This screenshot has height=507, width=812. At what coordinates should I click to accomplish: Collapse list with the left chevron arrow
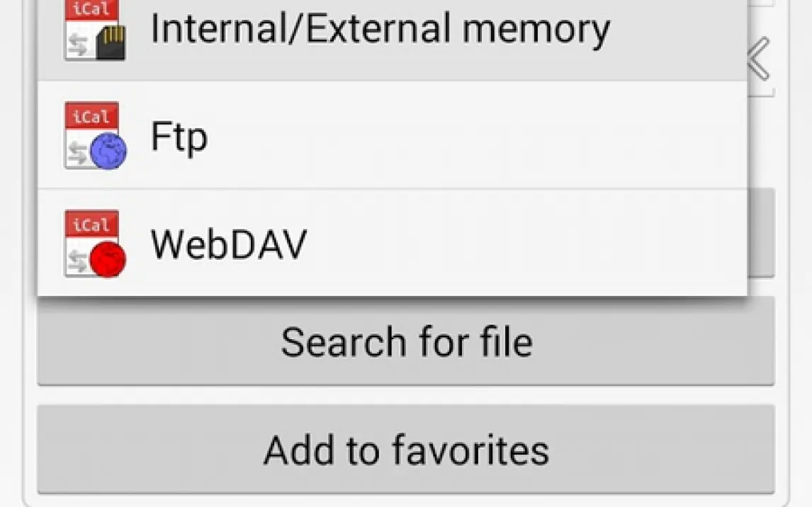759,59
